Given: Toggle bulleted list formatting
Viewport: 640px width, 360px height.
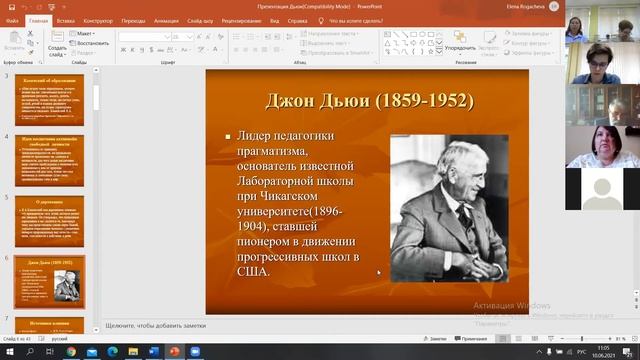Looking at the screenshot, I should [x=237, y=37].
